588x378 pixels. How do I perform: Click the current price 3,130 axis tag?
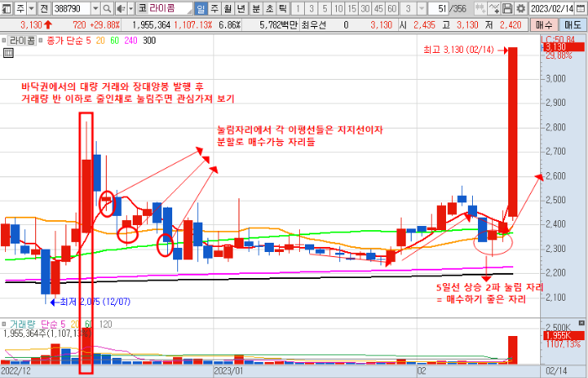(x=564, y=47)
